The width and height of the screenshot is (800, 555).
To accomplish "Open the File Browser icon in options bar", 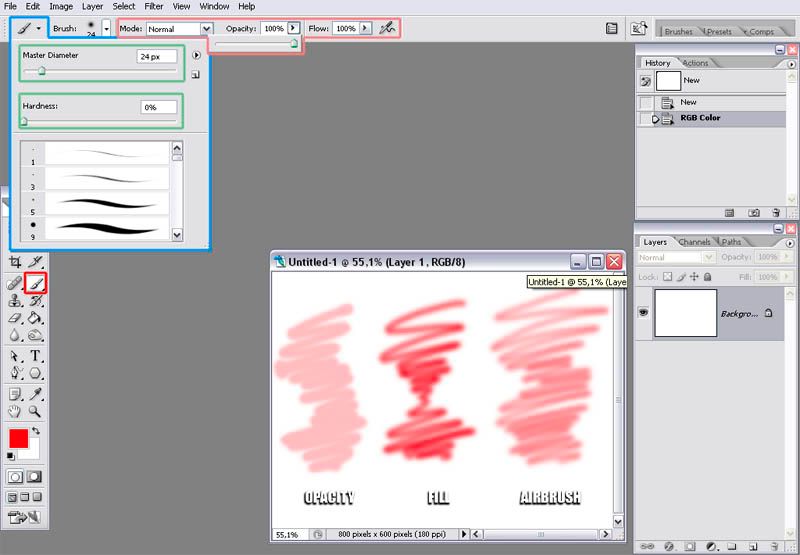I will [x=639, y=29].
